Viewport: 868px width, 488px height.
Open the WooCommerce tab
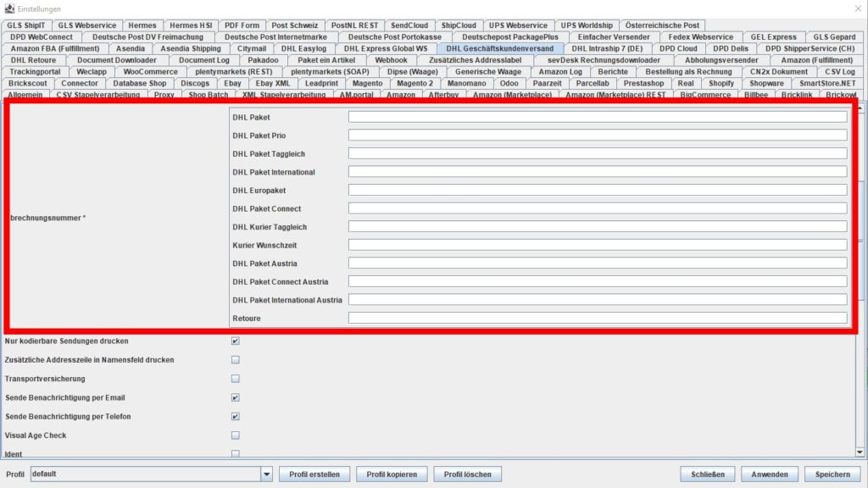click(151, 72)
